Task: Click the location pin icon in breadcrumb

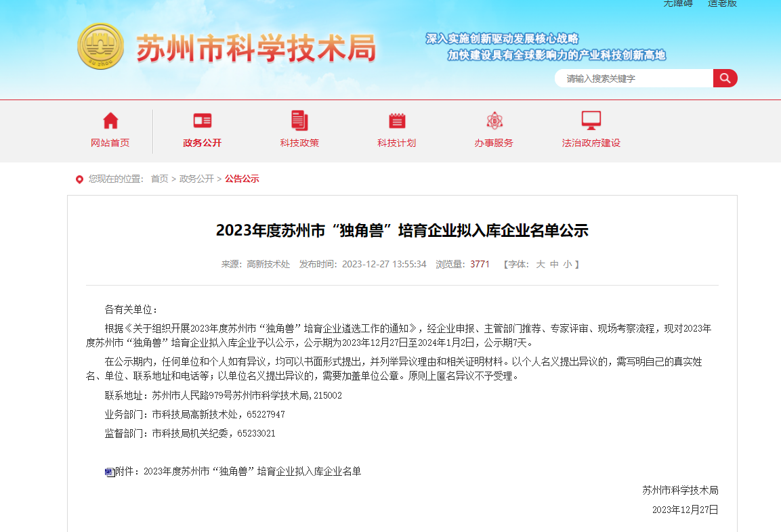Action: [79, 179]
